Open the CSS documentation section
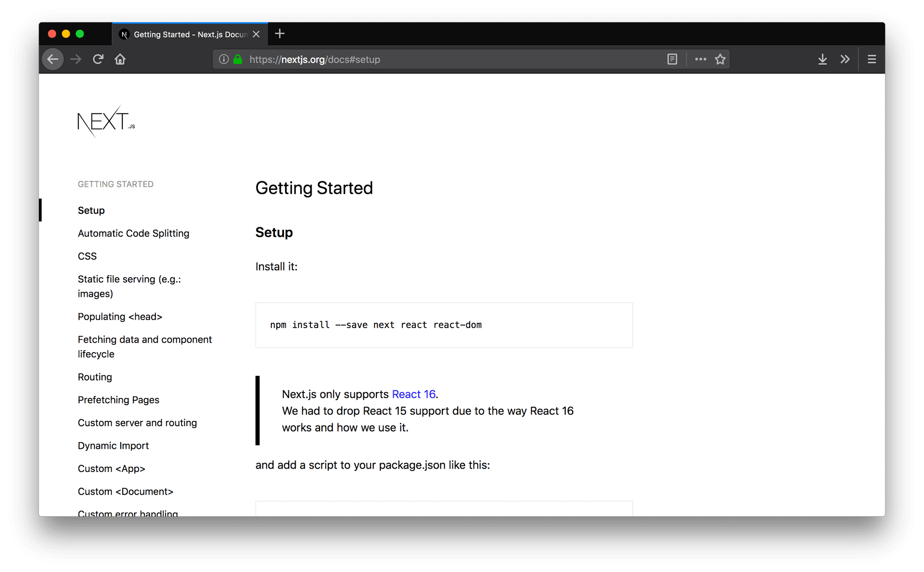Viewport: 924px width, 572px height. click(x=87, y=256)
